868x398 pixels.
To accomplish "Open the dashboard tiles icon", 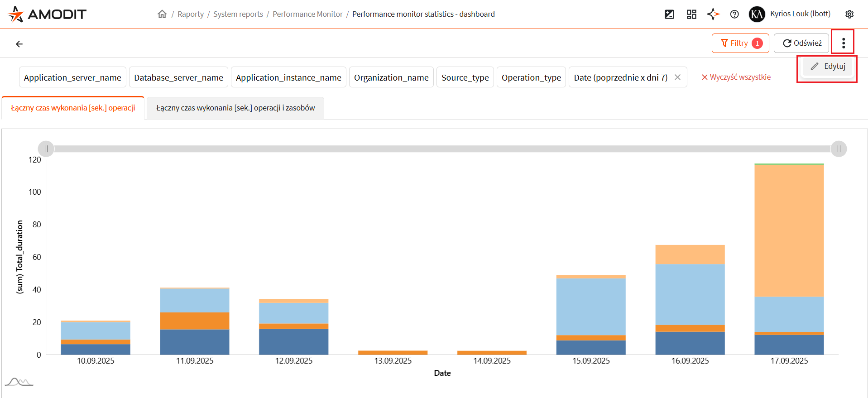I will pyautogui.click(x=691, y=14).
